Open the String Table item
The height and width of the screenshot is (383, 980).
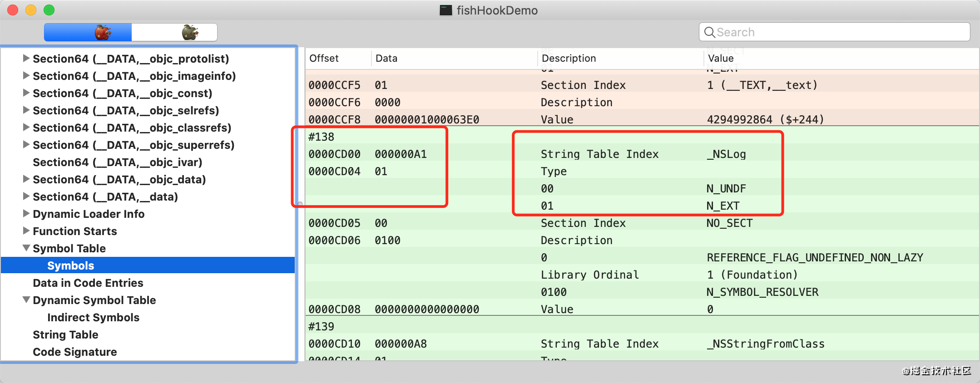click(x=65, y=334)
